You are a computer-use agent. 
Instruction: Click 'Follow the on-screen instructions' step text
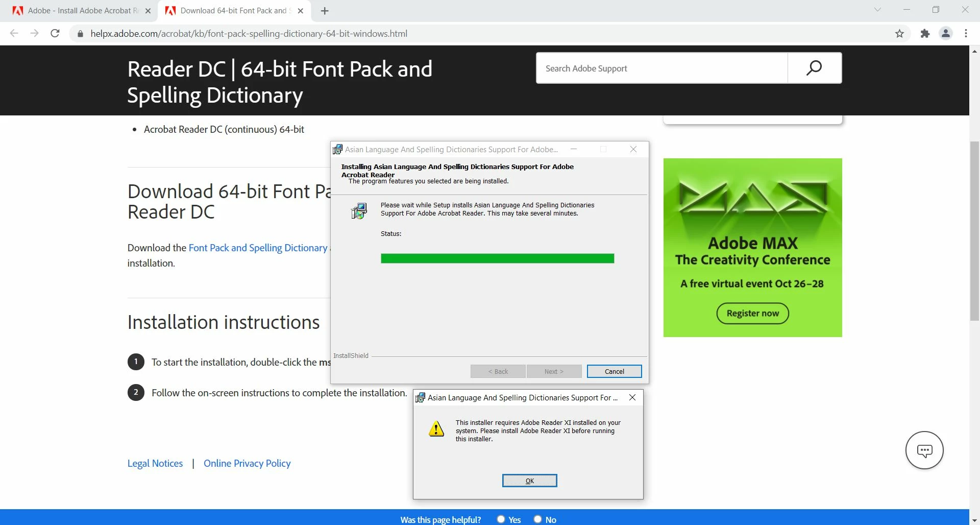[279, 393]
